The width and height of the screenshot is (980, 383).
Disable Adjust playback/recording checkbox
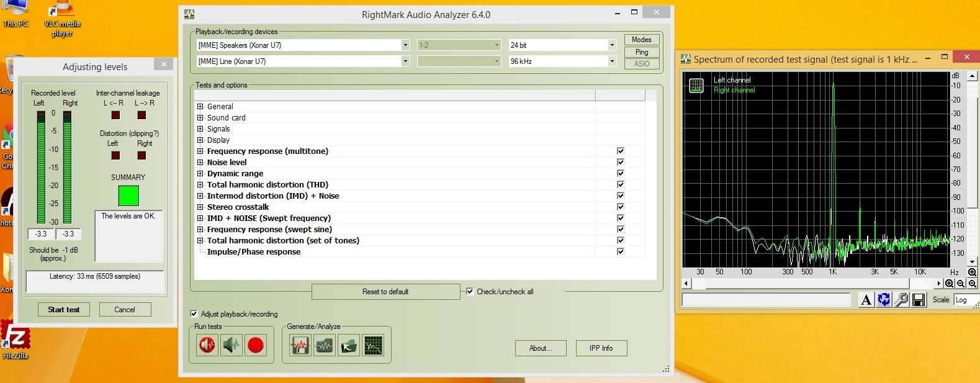[194, 314]
